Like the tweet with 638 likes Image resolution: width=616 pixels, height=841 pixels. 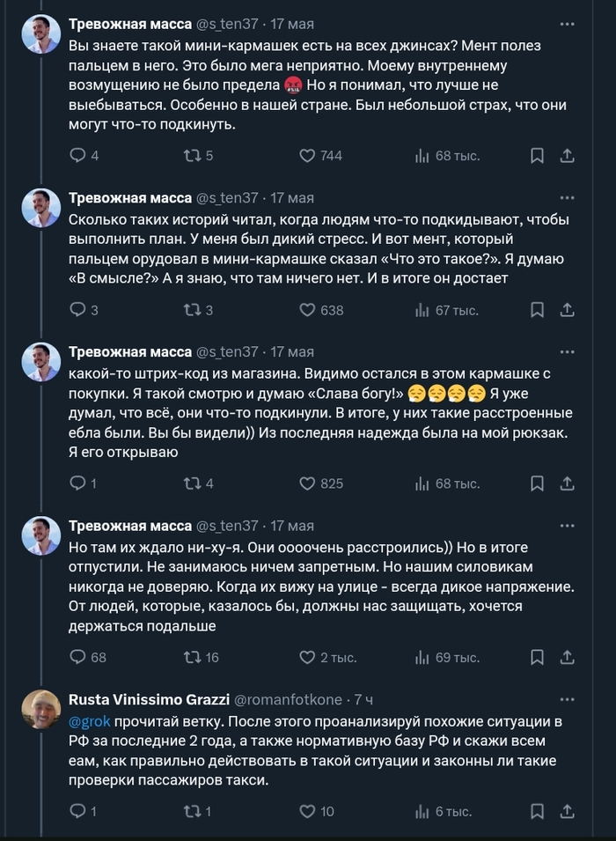pyautogui.click(x=307, y=310)
